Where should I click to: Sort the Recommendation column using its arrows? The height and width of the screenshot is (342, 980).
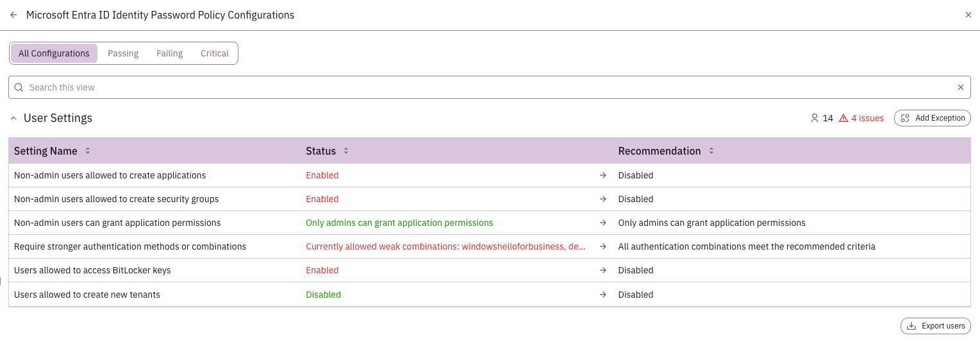click(x=711, y=151)
